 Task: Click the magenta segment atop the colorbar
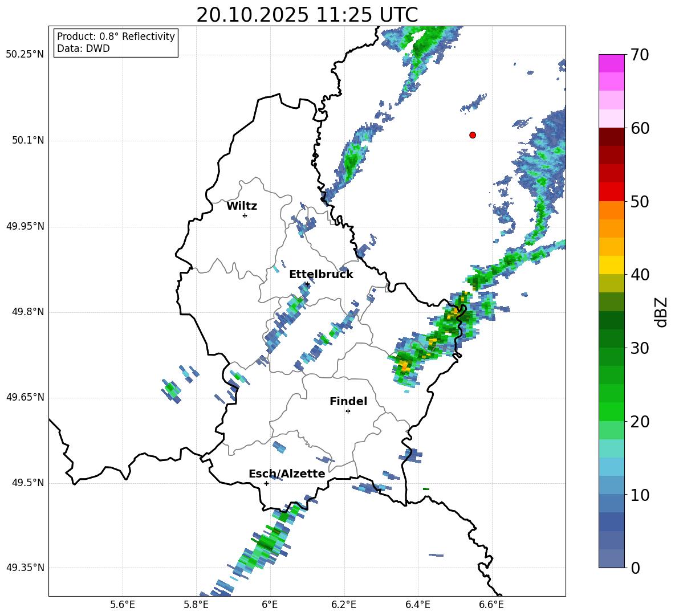point(612,63)
